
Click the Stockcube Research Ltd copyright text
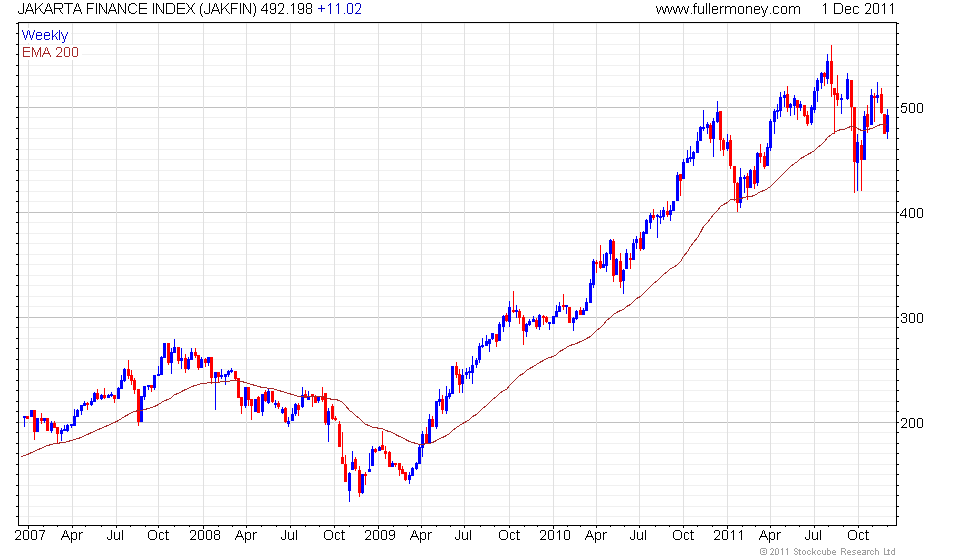(828, 552)
